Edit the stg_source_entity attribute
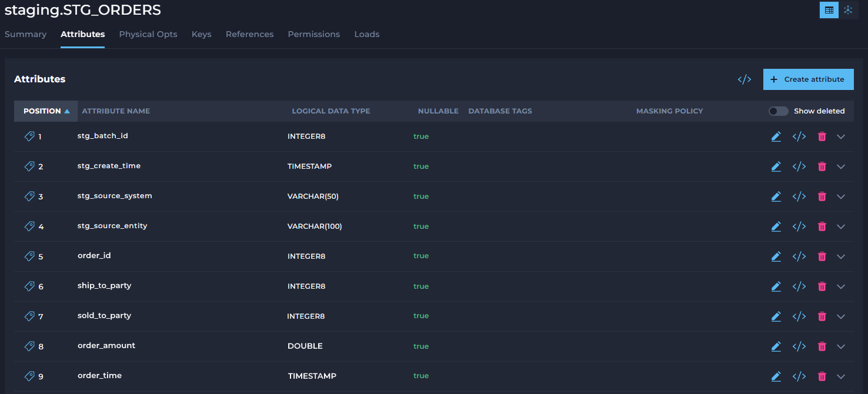This screenshot has height=394, width=868. (x=776, y=226)
